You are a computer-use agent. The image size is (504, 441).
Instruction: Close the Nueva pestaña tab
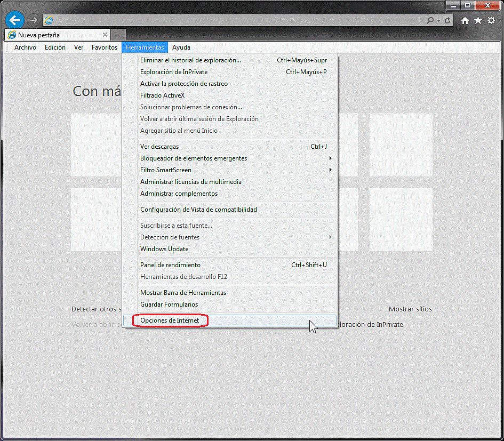click(x=105, y=35)
